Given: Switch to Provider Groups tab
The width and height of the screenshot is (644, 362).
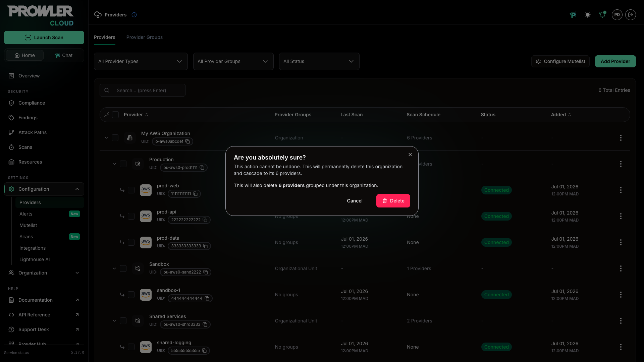Looking at the screenshot, I should (144, 37).
